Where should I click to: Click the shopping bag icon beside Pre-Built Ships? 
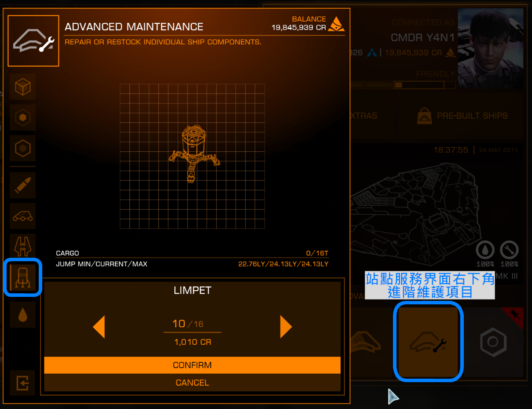(424, 116)
